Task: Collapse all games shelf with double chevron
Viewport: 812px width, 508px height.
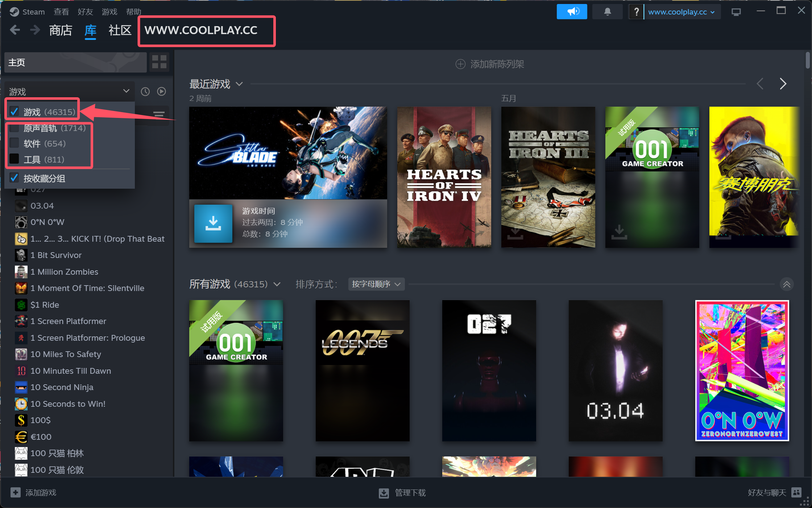Action: click(786, 284)
